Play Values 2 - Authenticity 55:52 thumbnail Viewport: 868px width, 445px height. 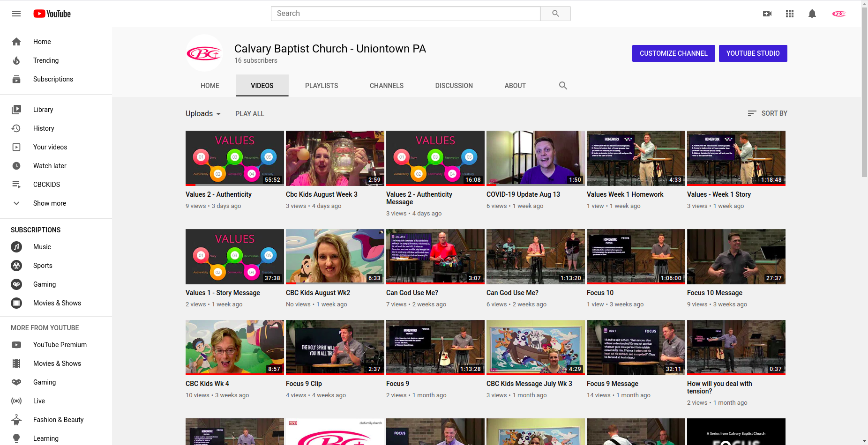pos(235,158)
